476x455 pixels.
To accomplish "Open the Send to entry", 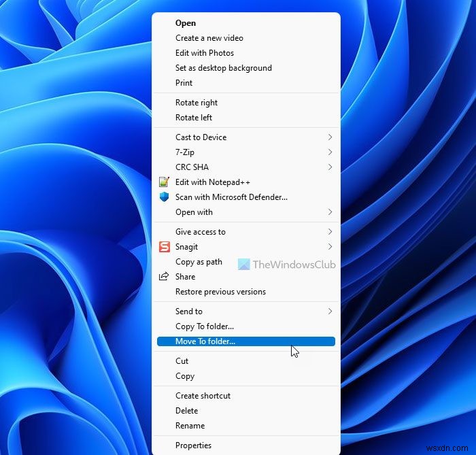I will [x=246, y=311].
